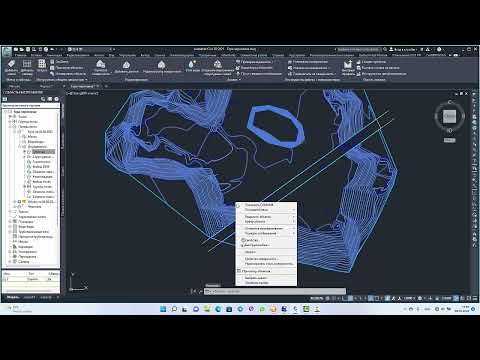The image size is (480, 360).
Task: Click the Save quick-access icon
Action: 28,49
